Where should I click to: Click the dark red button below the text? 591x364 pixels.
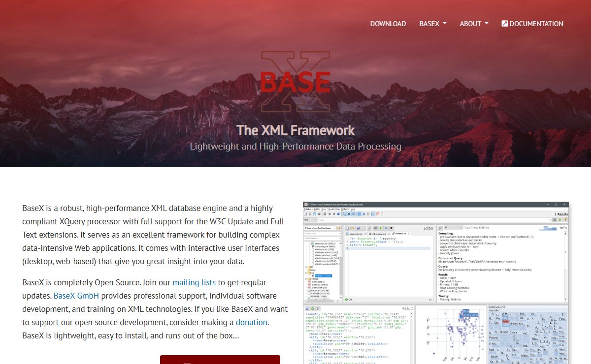coord(220,360)
